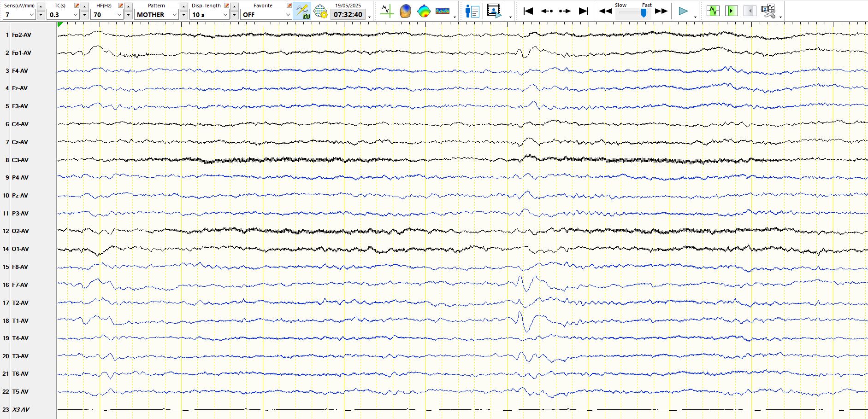Screen dimensions: 868x419
Task: Click the waveform cursor measurement icon
Action: pyautogui.click(x=387, y=11)
